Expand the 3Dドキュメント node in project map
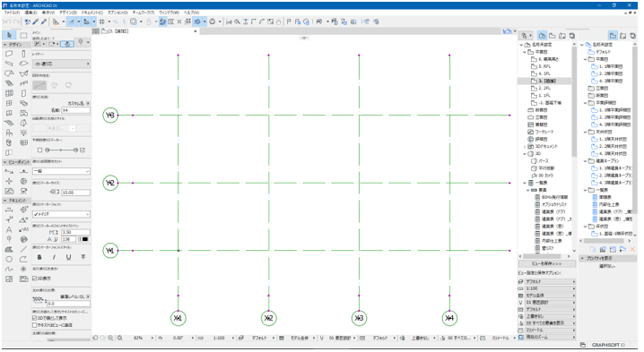This screenshot has height=352, width=644. pos(525,147)
